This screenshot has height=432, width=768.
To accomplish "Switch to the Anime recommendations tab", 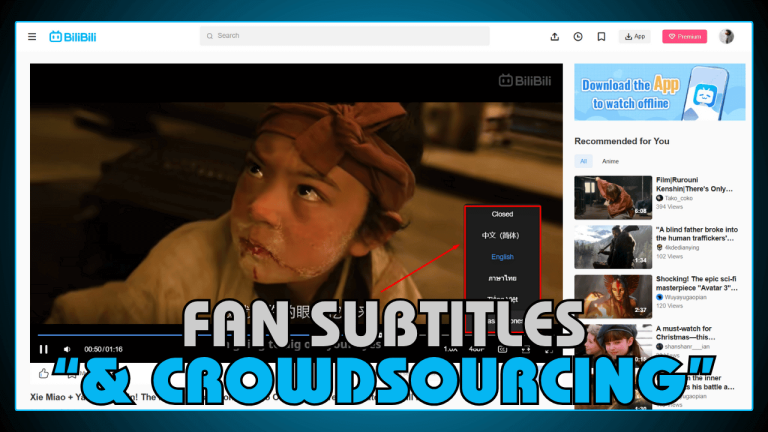I will click(610, 161).
